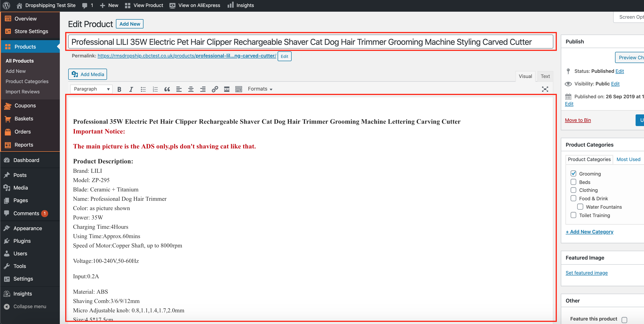Expand the Formats dropdown menu
The width and height of the screenshot is (644, 324).
260,89
